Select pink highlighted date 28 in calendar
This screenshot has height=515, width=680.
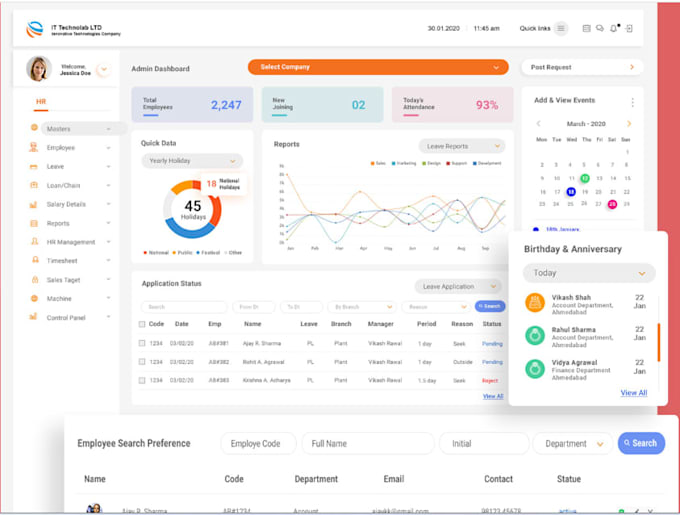click(x=612, y=204)
